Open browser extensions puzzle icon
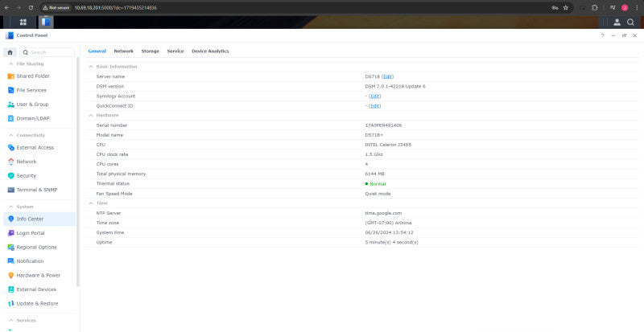Image resolution: width=644 pixels, height=332 pixels. (x=595, y=8)
